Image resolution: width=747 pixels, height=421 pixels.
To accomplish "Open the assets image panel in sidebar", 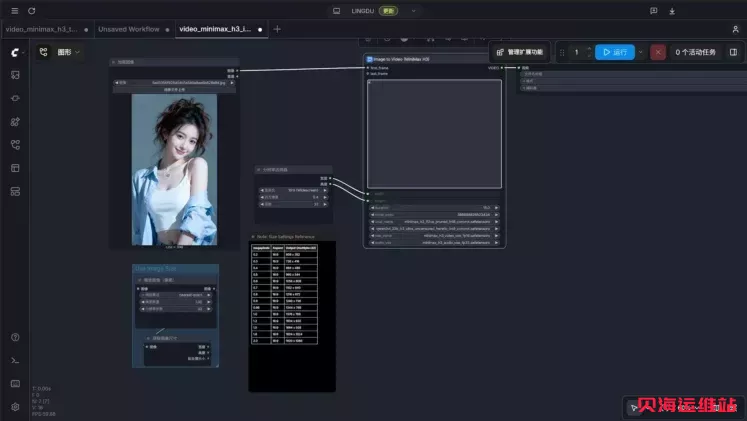I will (15, 75).
